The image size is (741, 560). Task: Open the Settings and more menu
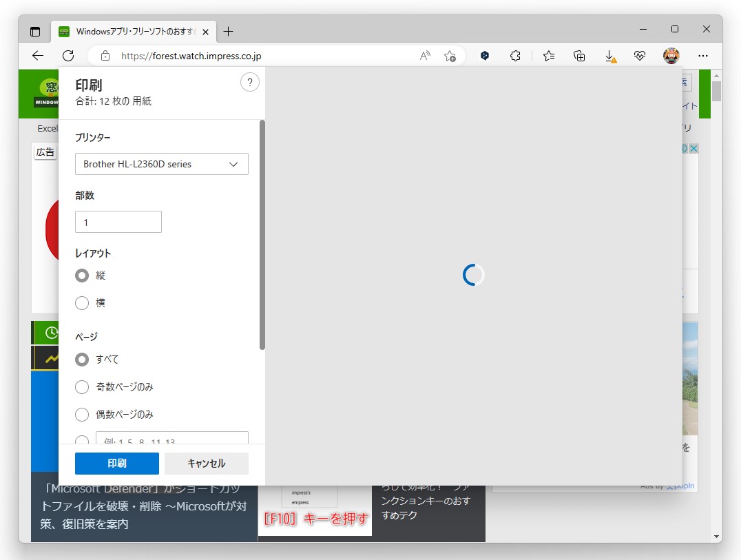(x=703, y=56)
